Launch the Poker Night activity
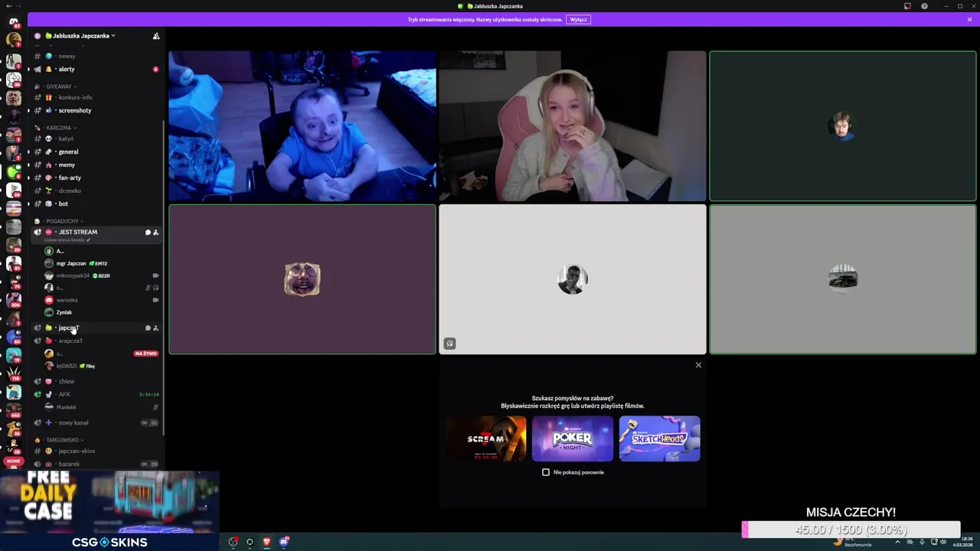980x551 pixels. pos(573,439)
